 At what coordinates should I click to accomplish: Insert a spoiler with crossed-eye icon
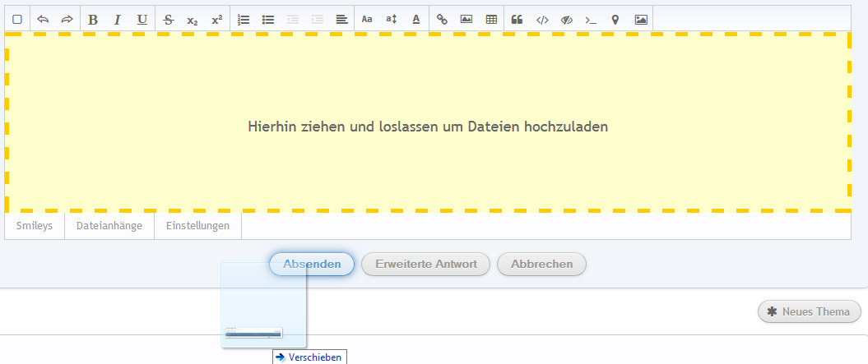point(566,19)
